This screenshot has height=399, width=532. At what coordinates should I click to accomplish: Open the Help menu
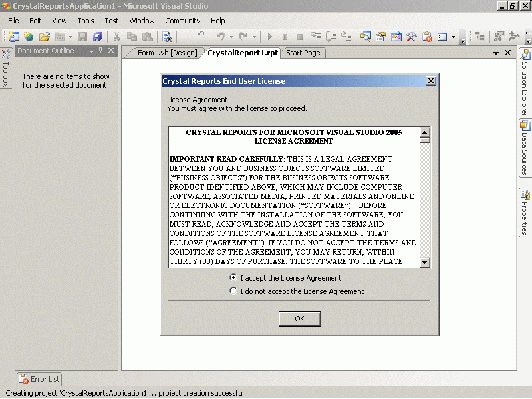(x=217, y=21)
